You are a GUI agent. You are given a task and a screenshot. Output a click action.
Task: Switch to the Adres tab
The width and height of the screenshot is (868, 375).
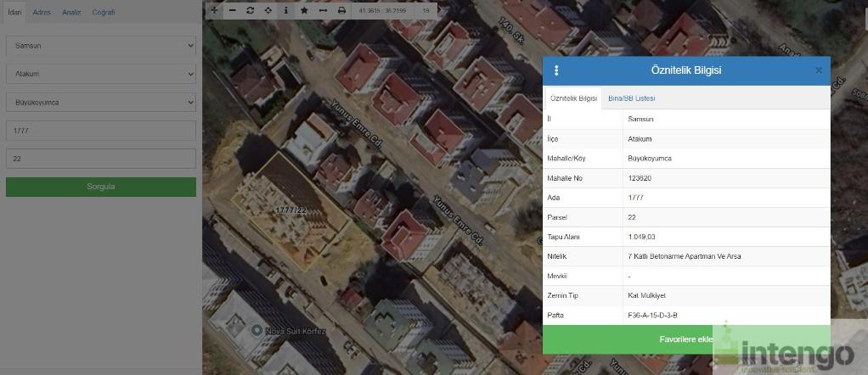point(42,12)
